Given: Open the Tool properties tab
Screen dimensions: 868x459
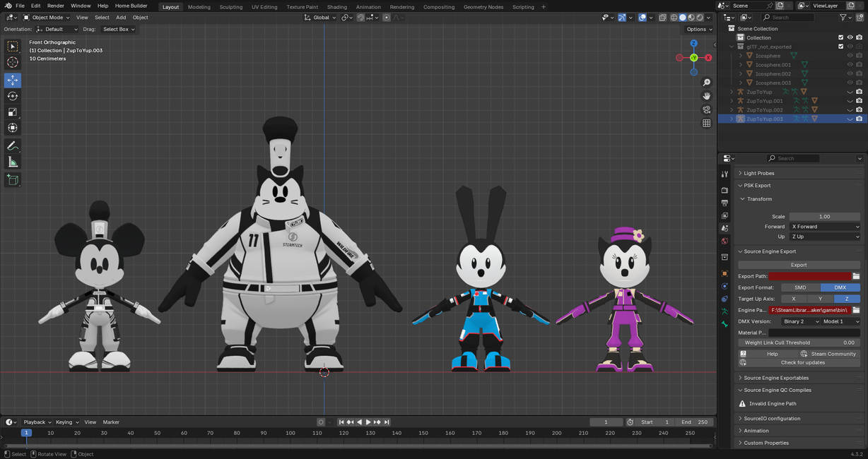Looking at the screenshot, I should click(725, 174).
